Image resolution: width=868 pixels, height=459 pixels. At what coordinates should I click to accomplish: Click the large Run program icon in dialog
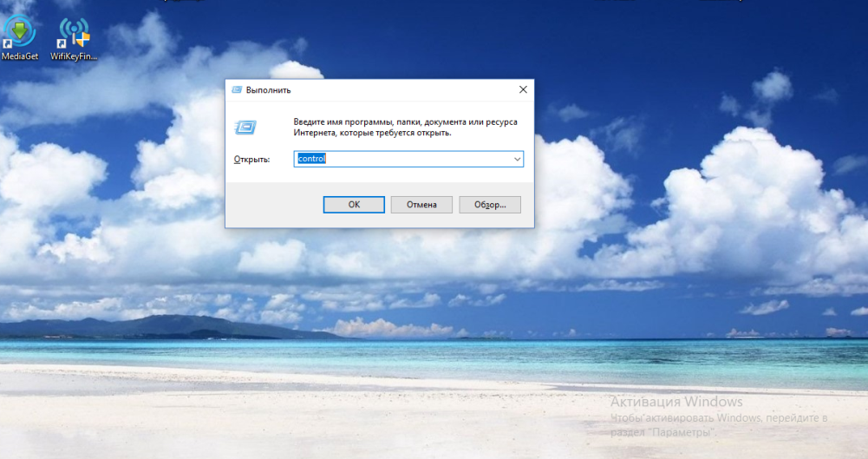(x=245, y=128)
